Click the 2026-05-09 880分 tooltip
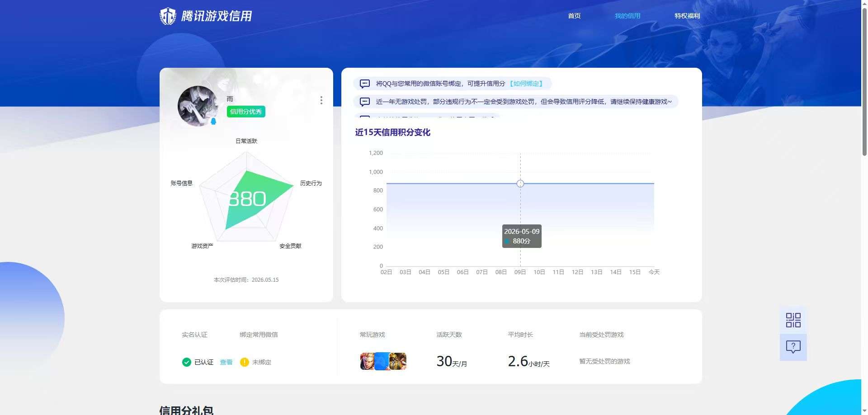Screen dimensions: 868x415 522,236
